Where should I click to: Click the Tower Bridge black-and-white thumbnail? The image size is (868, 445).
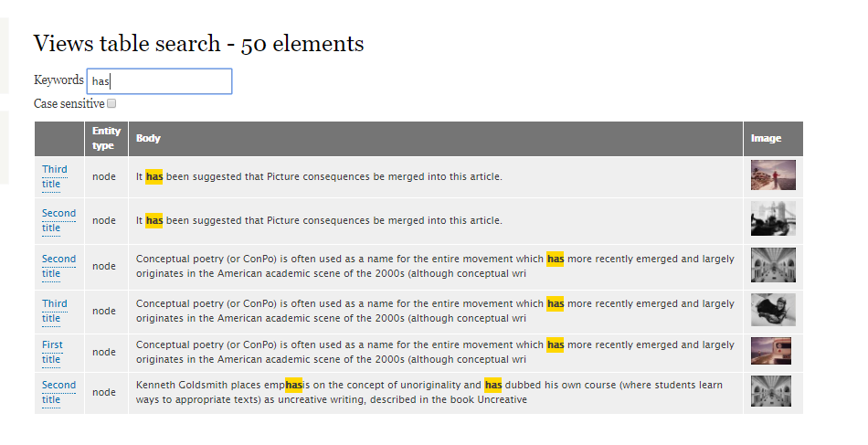coord(772,219)
